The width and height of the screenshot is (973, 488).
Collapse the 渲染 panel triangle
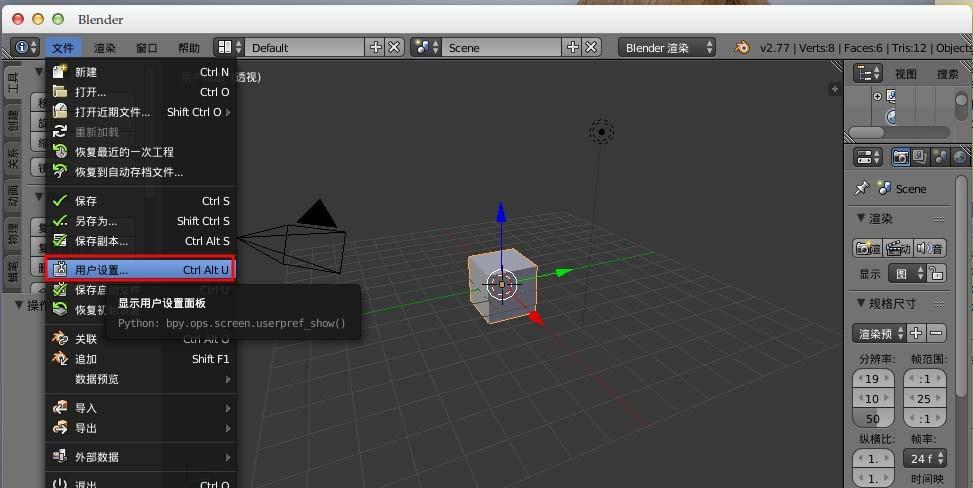pyautogui.click(x=860, y=218)
